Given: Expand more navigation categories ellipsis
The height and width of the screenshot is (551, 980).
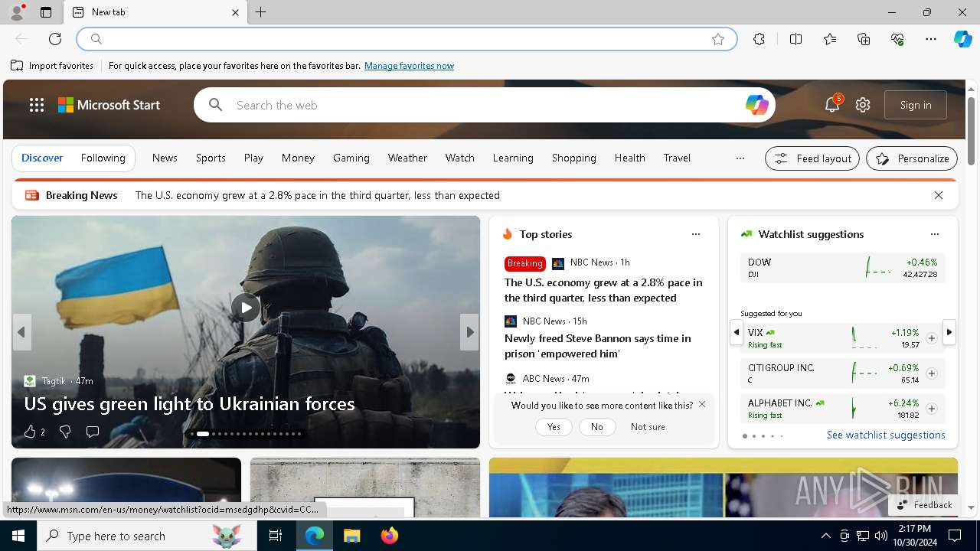Looking at the screenshot, I should 740,158.
